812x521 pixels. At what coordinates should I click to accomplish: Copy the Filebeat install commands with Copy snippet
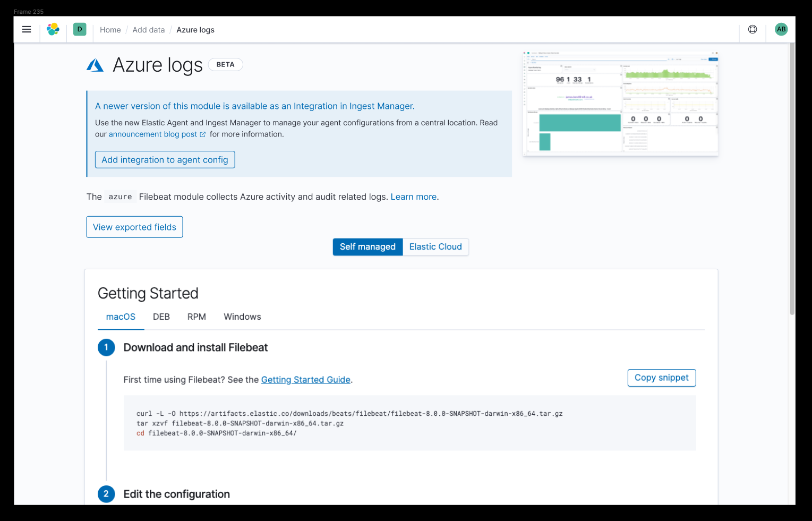click(x=661, y=378)
